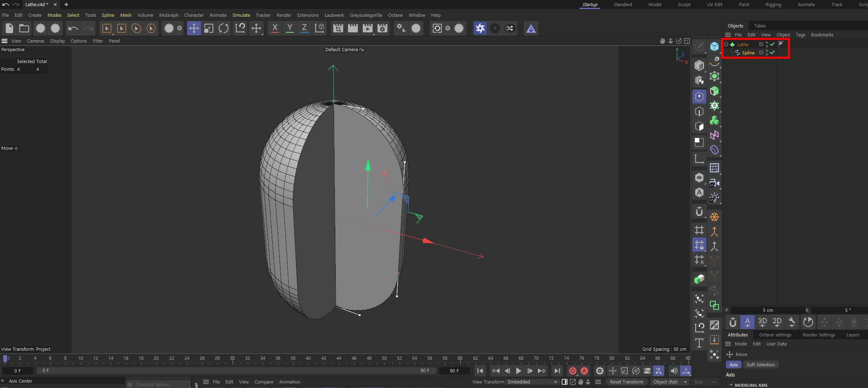Viewport: 868px width, 388px height.
Task: Add a Floor grid scene object
Action: click(714, 168)
